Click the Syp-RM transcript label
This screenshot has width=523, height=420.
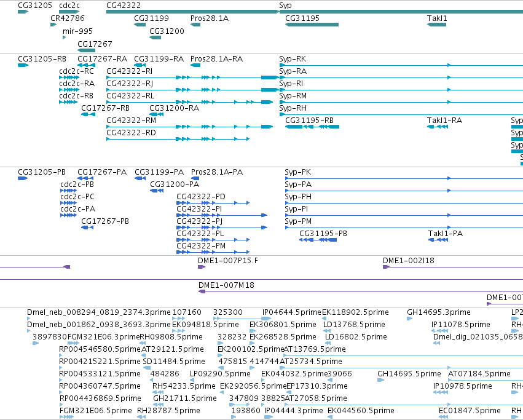point(293,96)
